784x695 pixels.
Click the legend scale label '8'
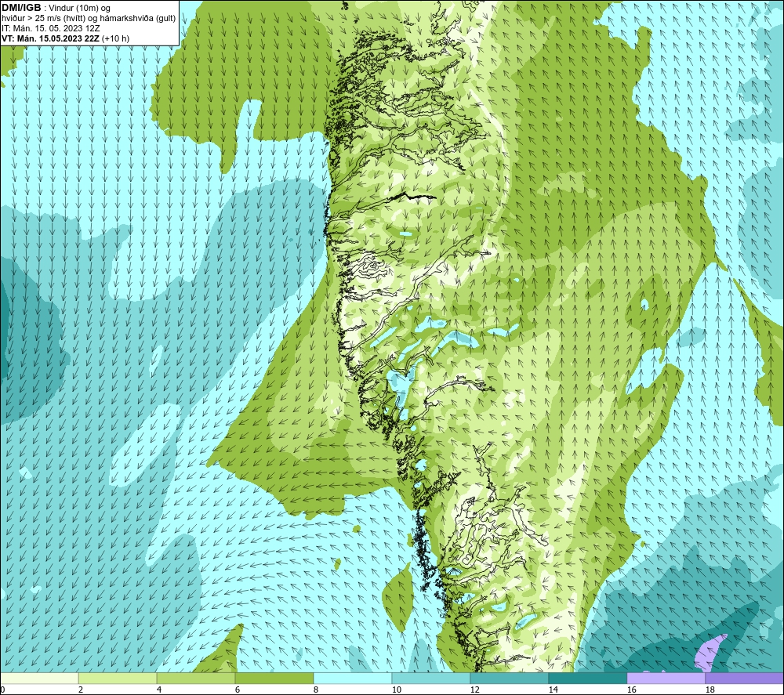click(x=315, y=690)
